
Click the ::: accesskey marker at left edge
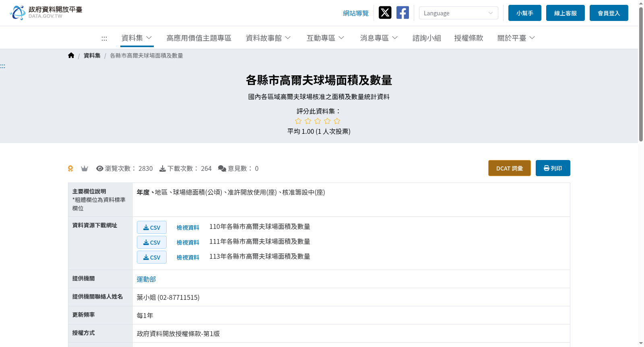pyautogui.click(x=3, y=66)
